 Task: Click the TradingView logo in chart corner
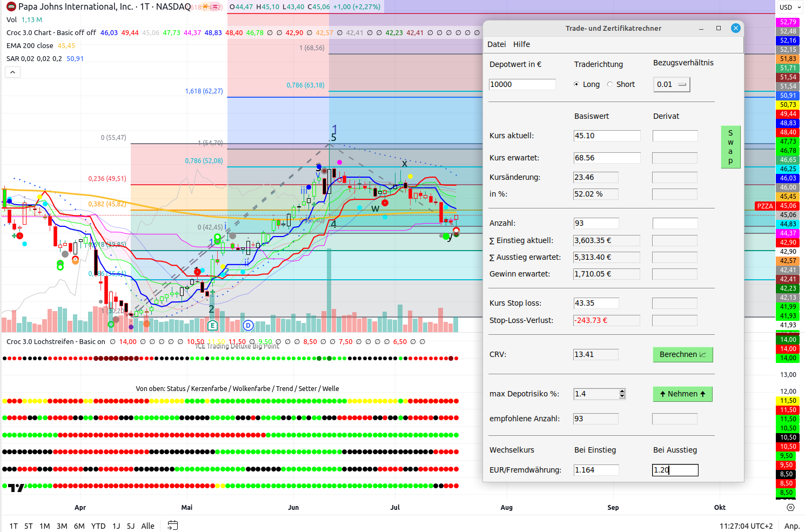(x=16, y=488)
